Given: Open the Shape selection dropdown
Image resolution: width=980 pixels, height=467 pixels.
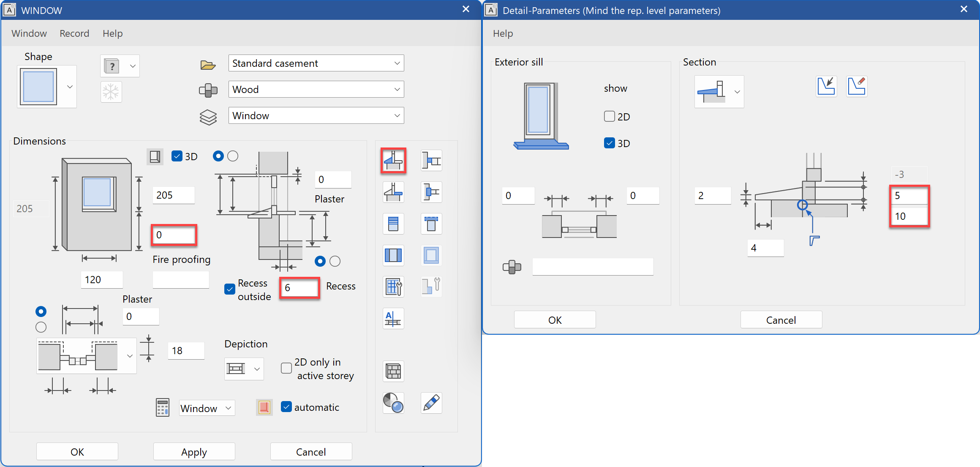Looking at the screenshot, I should tap(70, 87).
